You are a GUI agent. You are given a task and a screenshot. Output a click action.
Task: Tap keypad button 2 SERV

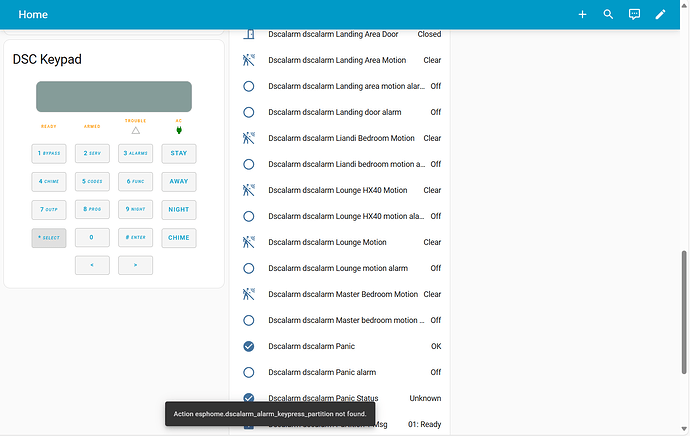pos(92,153)
